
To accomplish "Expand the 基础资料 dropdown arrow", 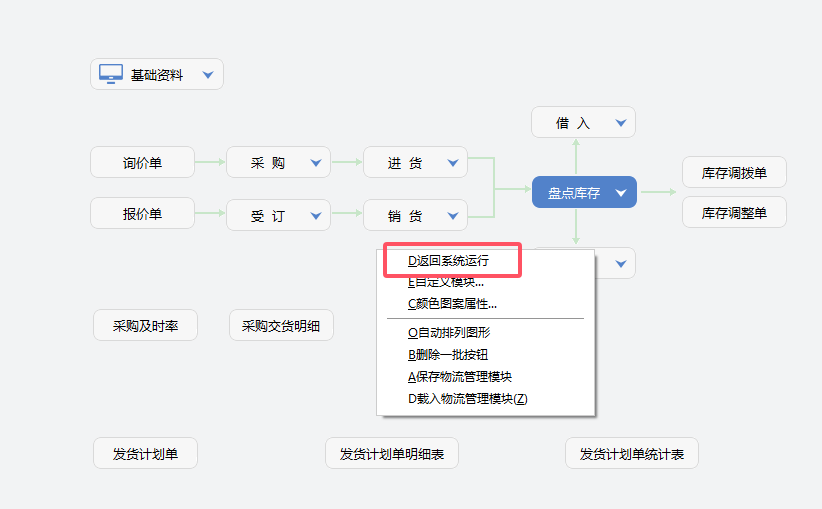I will click(208, 74).
